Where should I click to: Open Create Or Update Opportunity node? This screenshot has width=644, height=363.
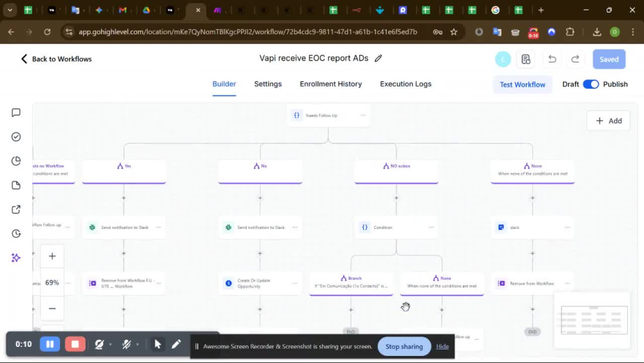click(260, 283)
